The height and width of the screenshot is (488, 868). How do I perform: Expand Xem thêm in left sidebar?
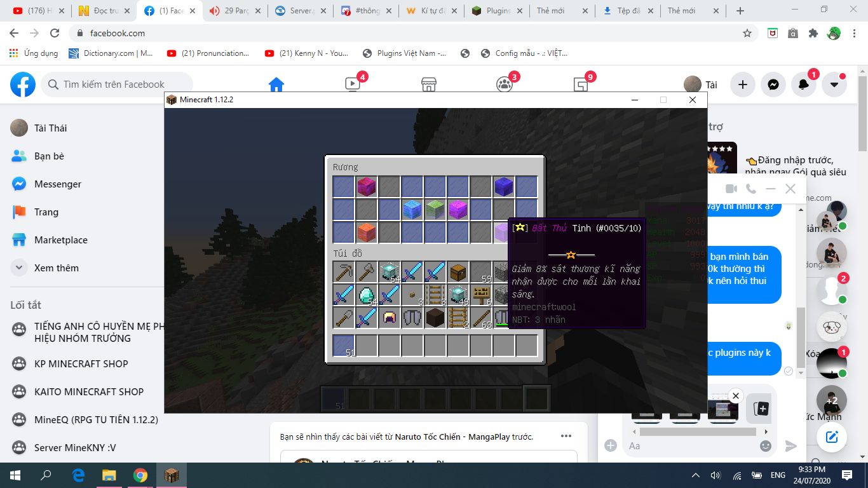click(84, 268)
